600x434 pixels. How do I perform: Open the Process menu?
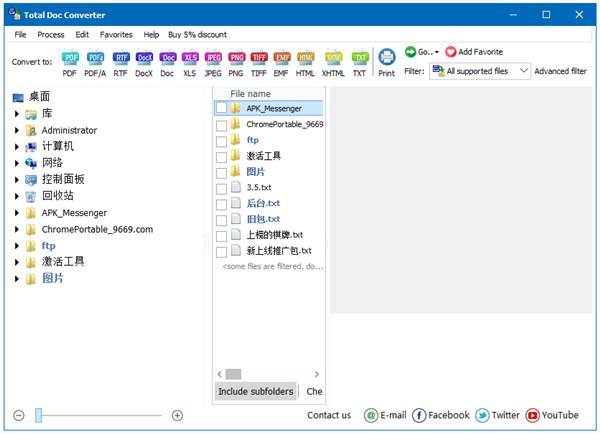pos(51,35)
